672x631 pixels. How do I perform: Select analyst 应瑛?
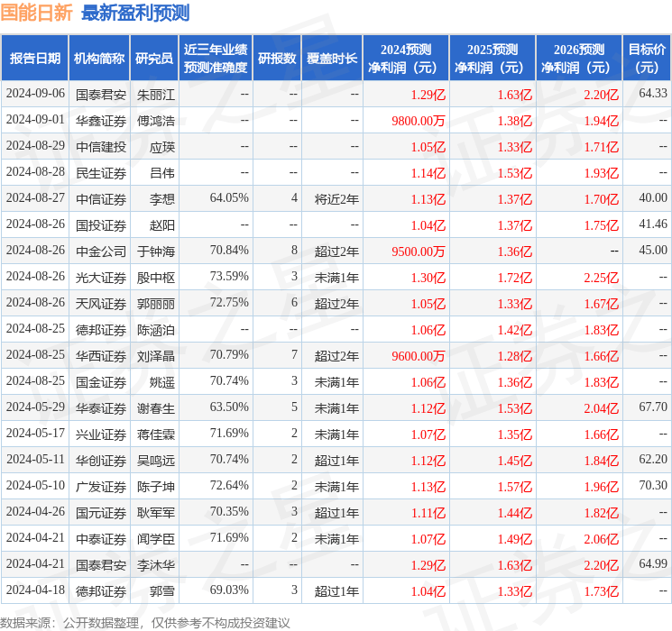coord(162,147)
